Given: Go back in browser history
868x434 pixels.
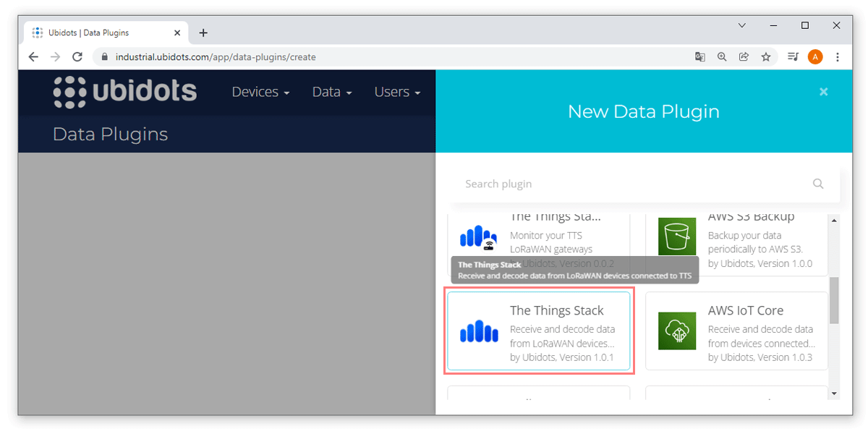Looking at the screenshot, I should tap(33, 57).
